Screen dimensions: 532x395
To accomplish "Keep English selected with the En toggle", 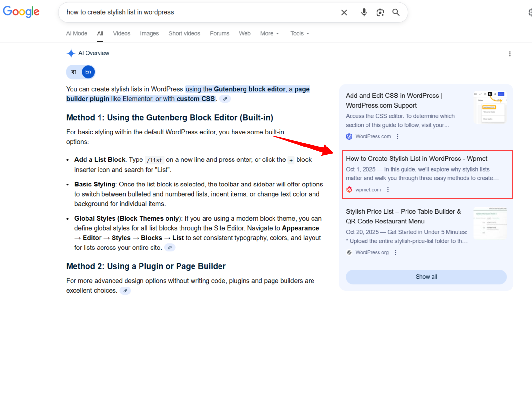I will coord(88,72).
